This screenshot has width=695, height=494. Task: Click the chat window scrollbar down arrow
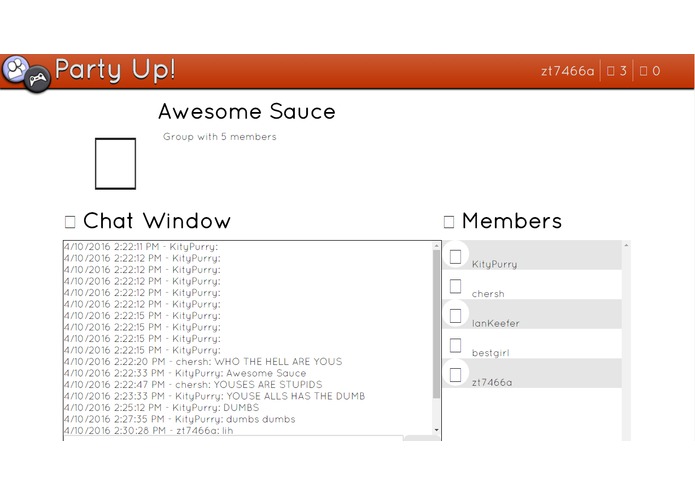coord(437,430)
